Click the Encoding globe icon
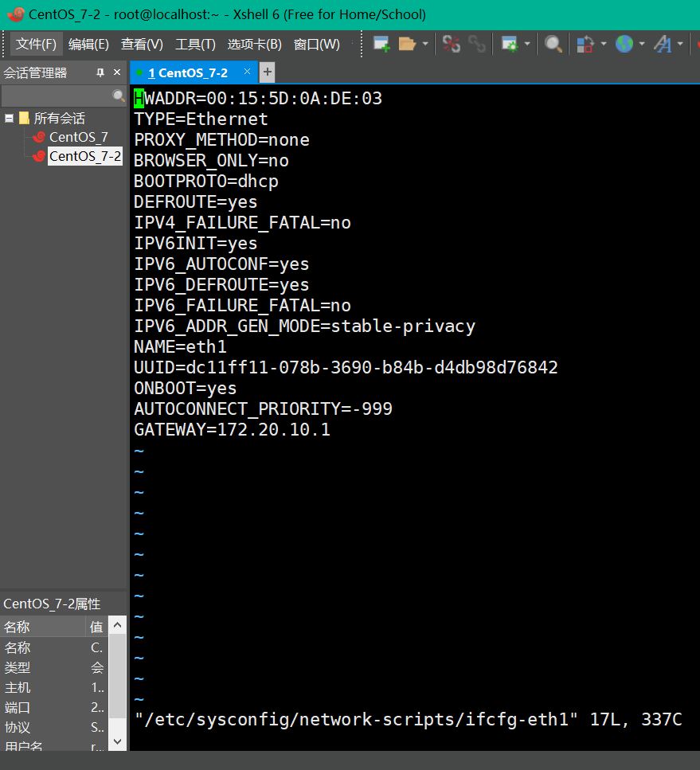Viewport: 700px width, 770px height. point(624,45)
